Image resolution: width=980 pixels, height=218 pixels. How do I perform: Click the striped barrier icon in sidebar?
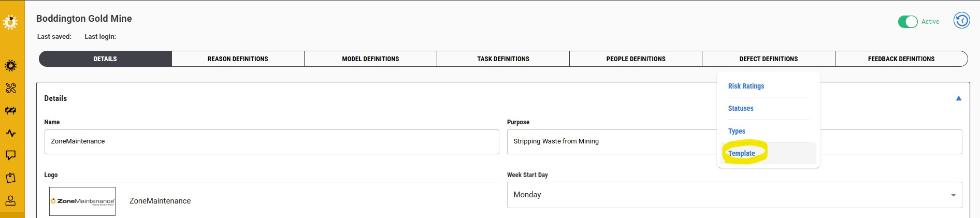click(10, 111)
